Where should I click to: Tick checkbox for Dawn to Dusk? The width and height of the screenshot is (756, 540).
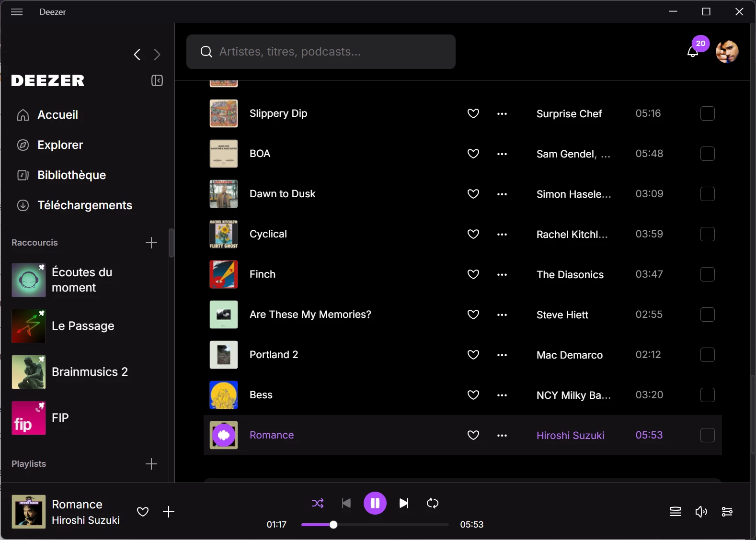[708, 194]
